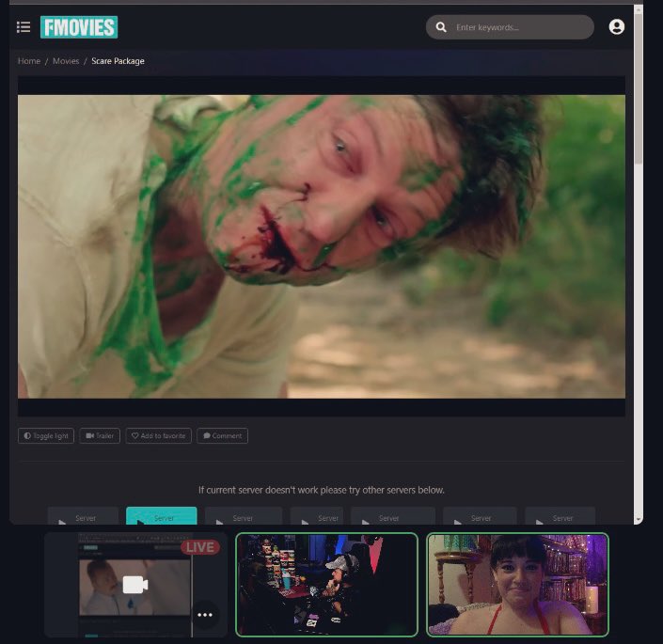This screenshot has width=663, height=644.
Task: Click the scrollbar down arrow
Action: click(x=638, y=519)
